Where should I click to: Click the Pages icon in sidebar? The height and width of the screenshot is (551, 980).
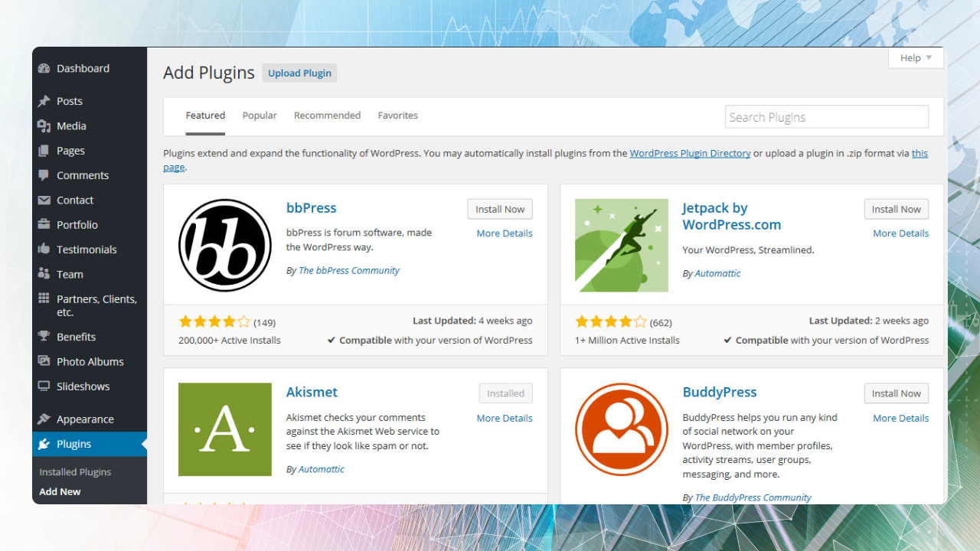[44, 151]
